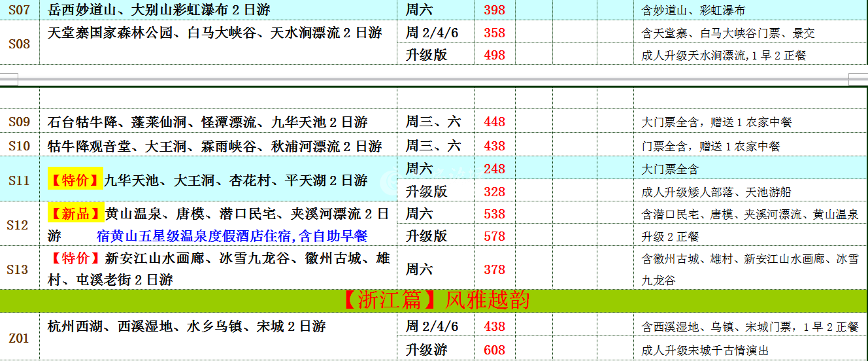Click price 448 in the S09 row
The height and width of the screenshot is (361, 868).
coord(494,122)
